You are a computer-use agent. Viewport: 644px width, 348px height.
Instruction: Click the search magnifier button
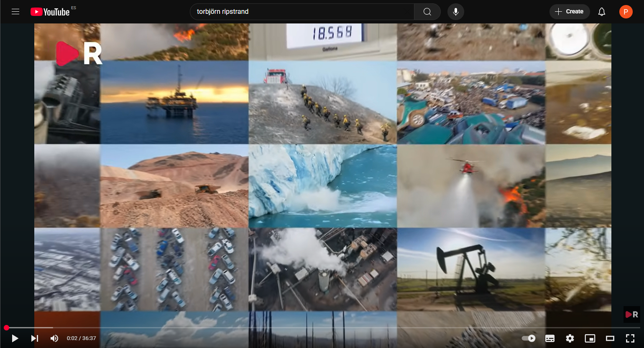coord(427,12)
